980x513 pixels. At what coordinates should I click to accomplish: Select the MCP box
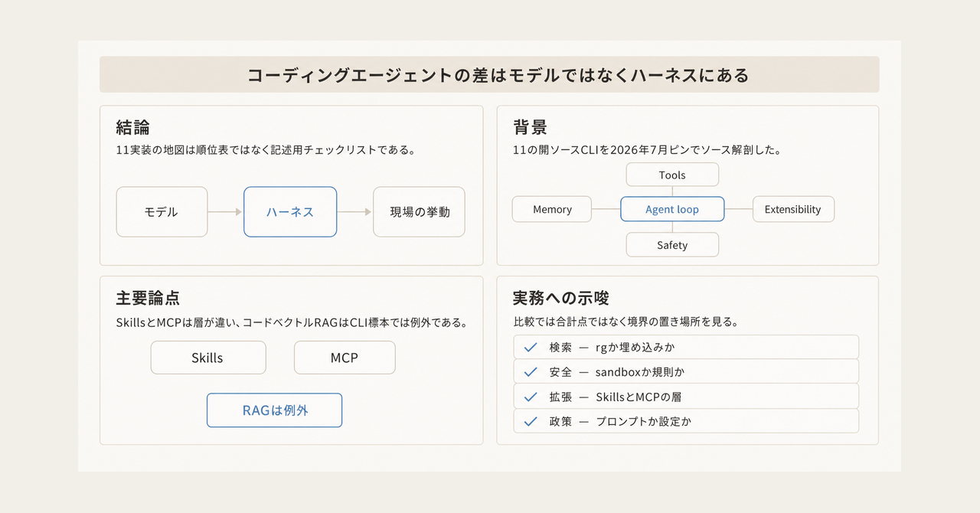(x=345, y=358)
